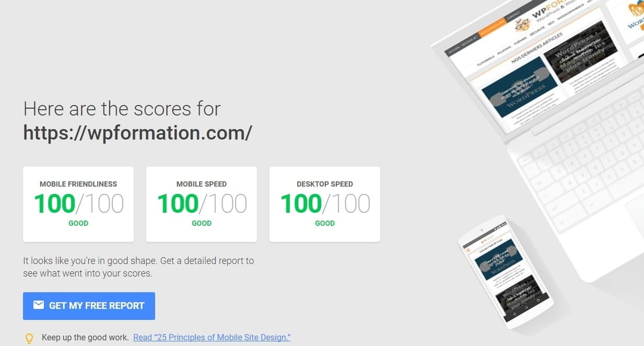Select the orange FORMATION WORDPRESS menu item
The image size is (644, 346).
(x=491, y=27)
